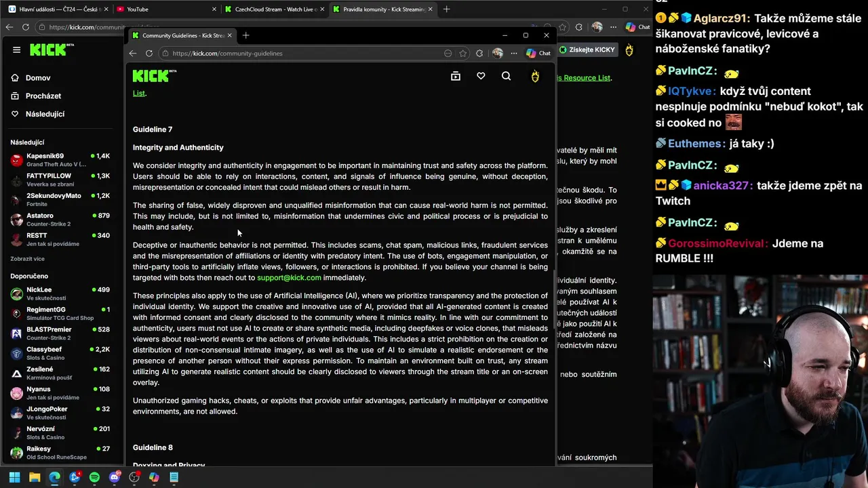This screenshot has width=868, height=488.
Task: Open the Kick hamburger menu in the back window
Action: [x=16, y=49]
